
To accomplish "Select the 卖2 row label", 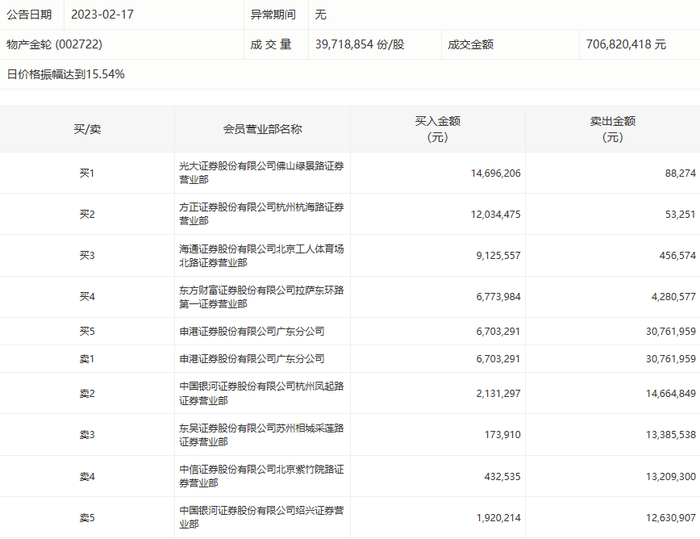I will click(87, 393).
